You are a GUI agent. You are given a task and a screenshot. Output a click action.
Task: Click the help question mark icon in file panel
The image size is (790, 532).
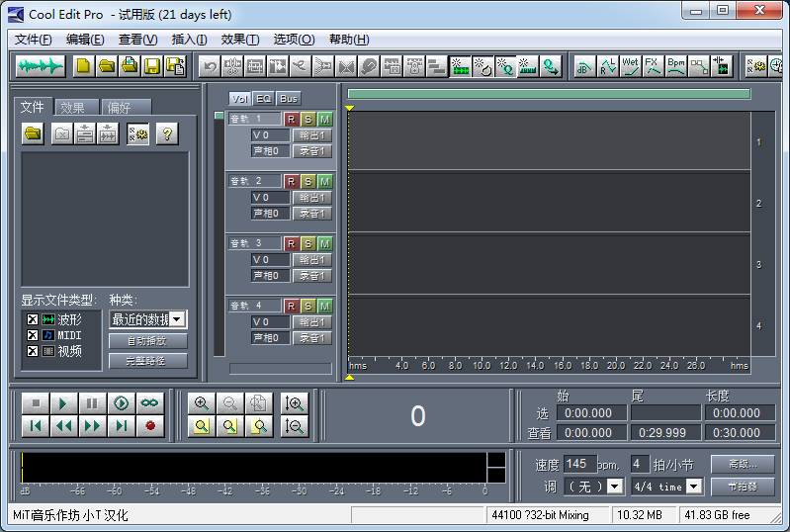167,134
